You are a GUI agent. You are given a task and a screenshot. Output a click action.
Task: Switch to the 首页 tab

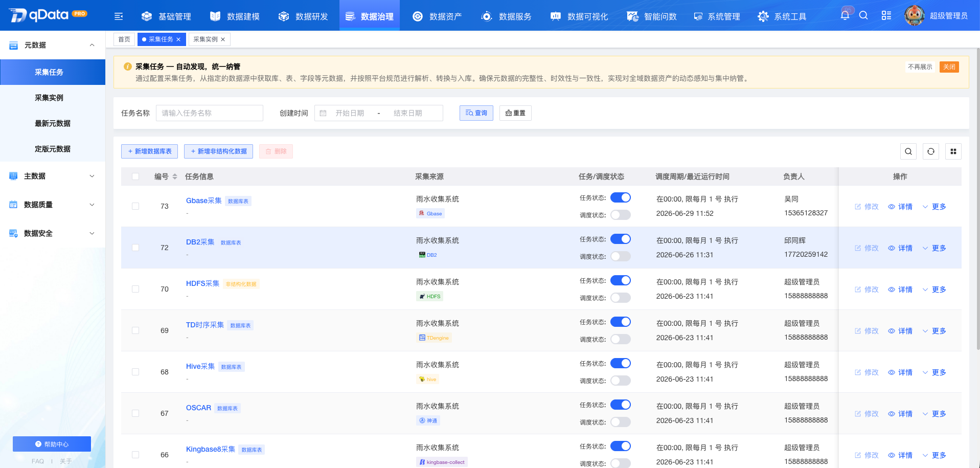124,39
